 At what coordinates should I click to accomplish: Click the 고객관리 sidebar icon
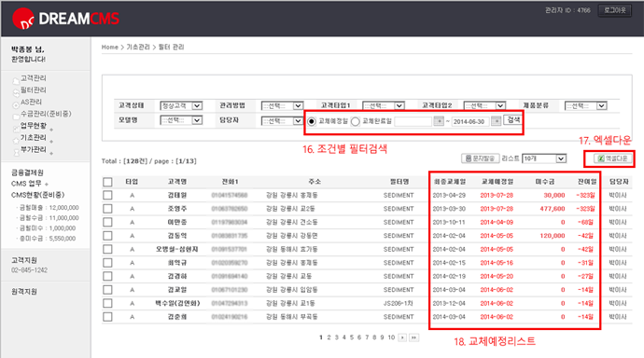click(16, 81)
